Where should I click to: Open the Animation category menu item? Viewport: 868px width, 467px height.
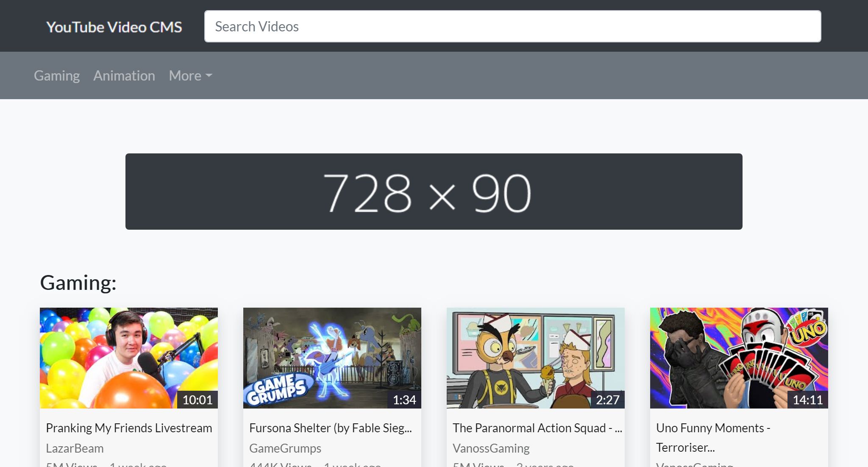(x=124, y=75)
